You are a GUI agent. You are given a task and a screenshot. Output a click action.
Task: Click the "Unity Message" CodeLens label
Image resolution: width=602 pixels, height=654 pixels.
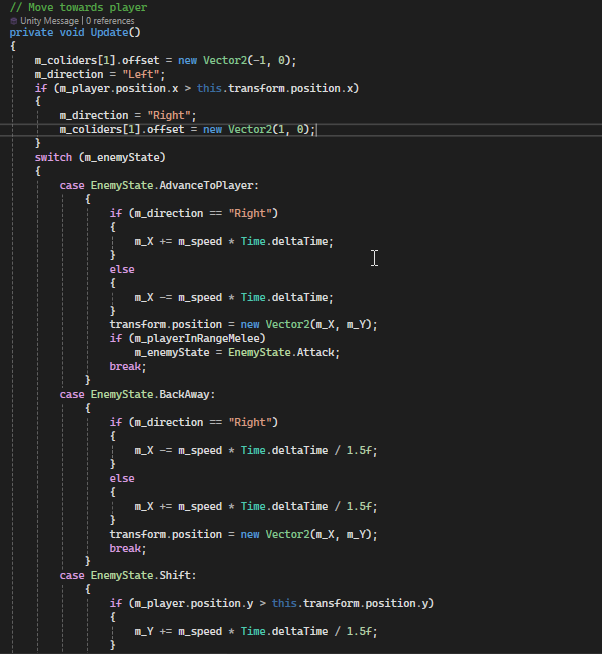[x=49, y=21]
